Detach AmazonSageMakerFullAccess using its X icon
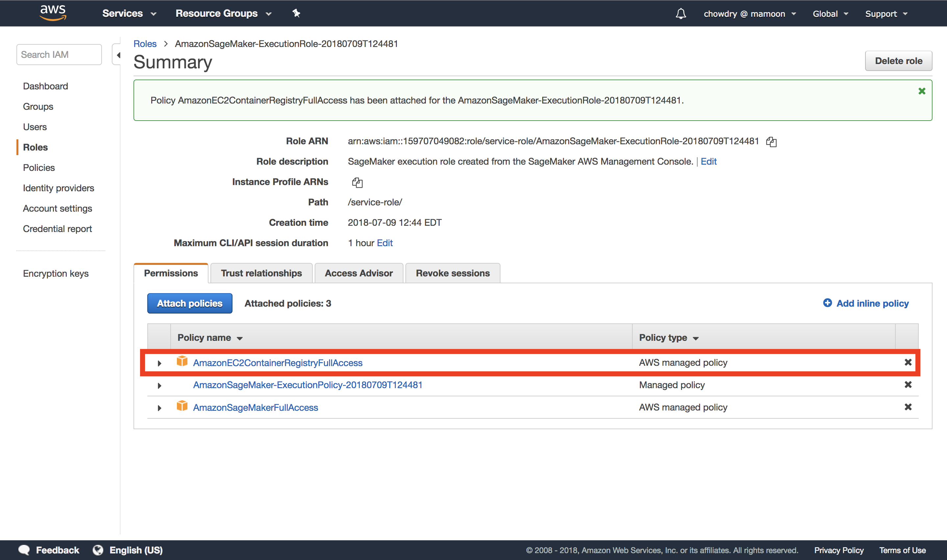The height and width of the screenshot is (560, 947). 908,407
